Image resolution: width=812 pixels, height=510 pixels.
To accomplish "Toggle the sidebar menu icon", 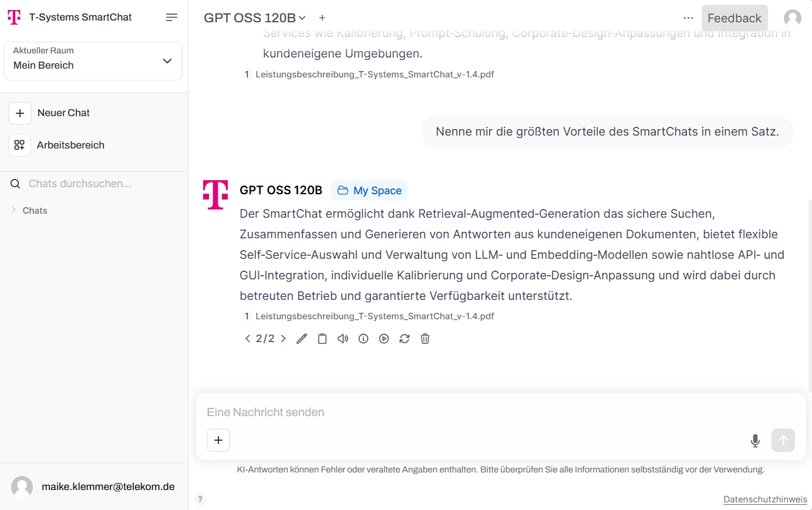I will 171,18.
